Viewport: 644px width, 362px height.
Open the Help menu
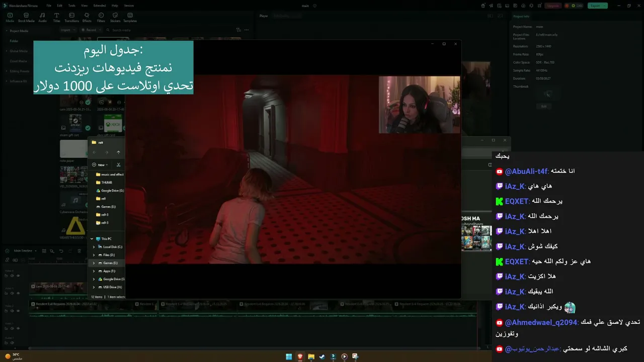click(x=115, y=6)
